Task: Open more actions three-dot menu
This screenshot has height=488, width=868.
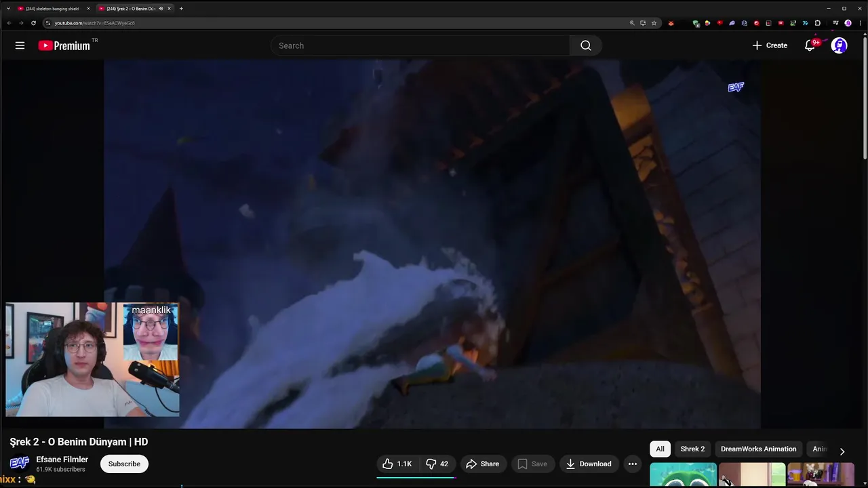Action: click(x=633, y=464)
